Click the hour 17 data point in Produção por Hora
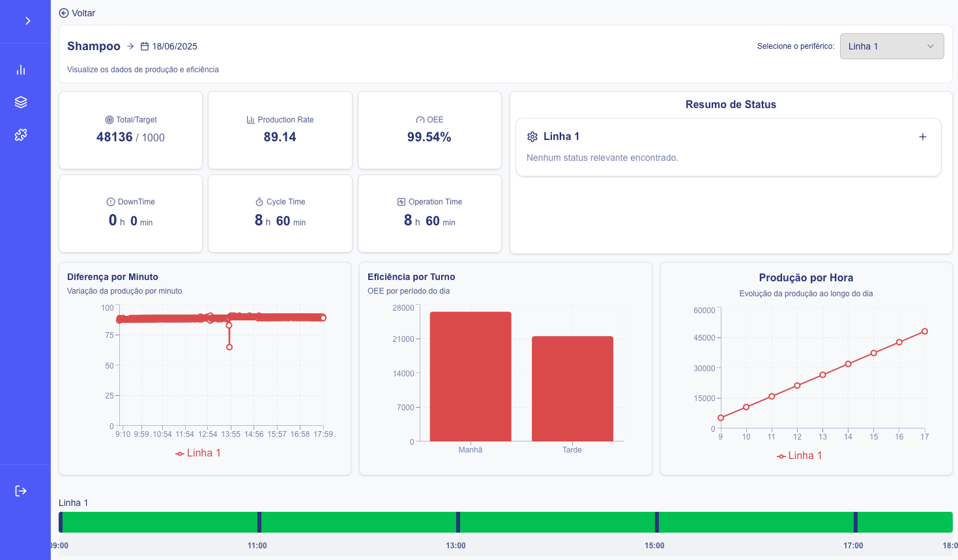The height and width of the screenshot is (560, 958). (x=924, y=331)
